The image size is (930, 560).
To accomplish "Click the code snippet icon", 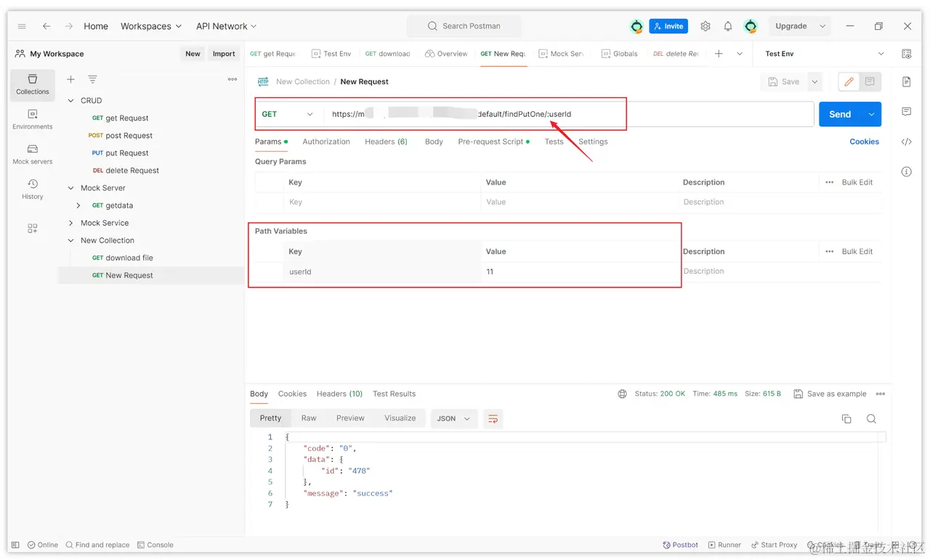I will [x=906, y=142].
